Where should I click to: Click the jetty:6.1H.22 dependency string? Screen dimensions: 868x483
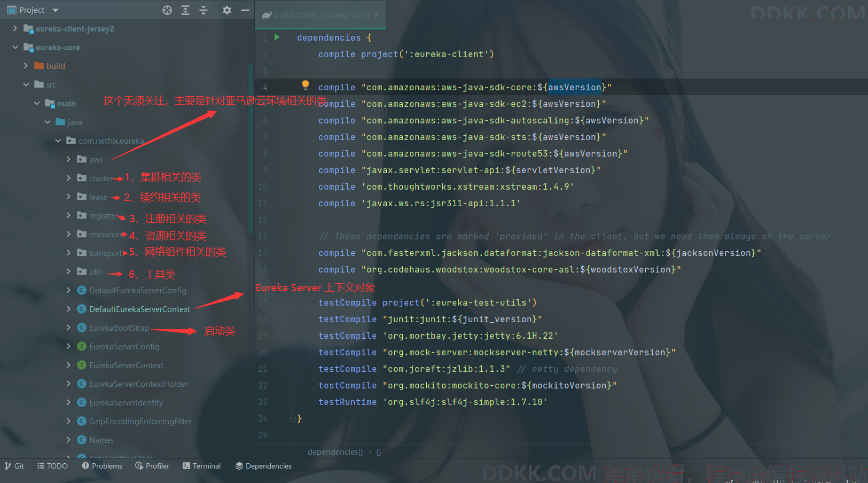click(x=470, y=336)
